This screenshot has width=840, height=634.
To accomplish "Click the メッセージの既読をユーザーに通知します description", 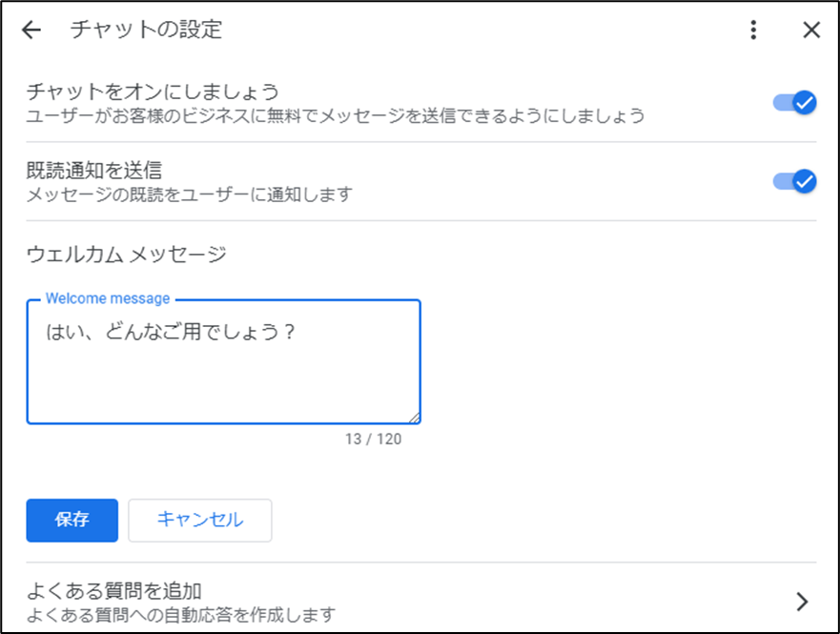I will tap(190, 194).
